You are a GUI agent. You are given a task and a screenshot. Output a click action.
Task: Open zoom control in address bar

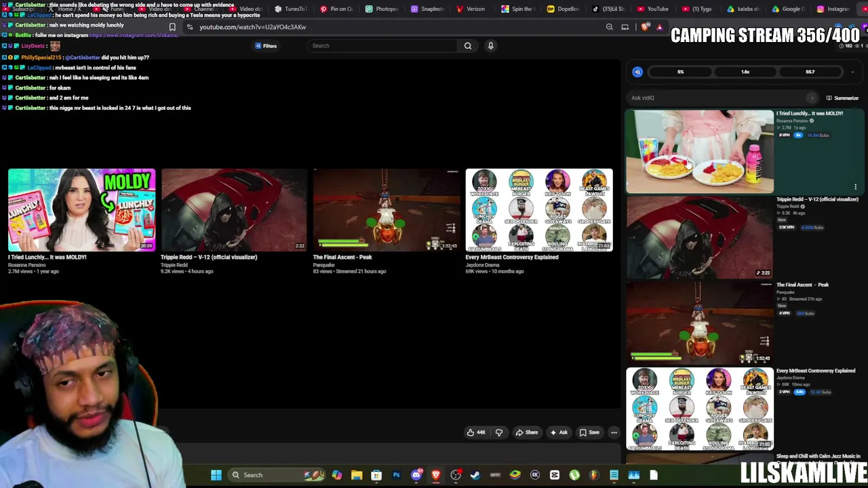pos(609,27)
